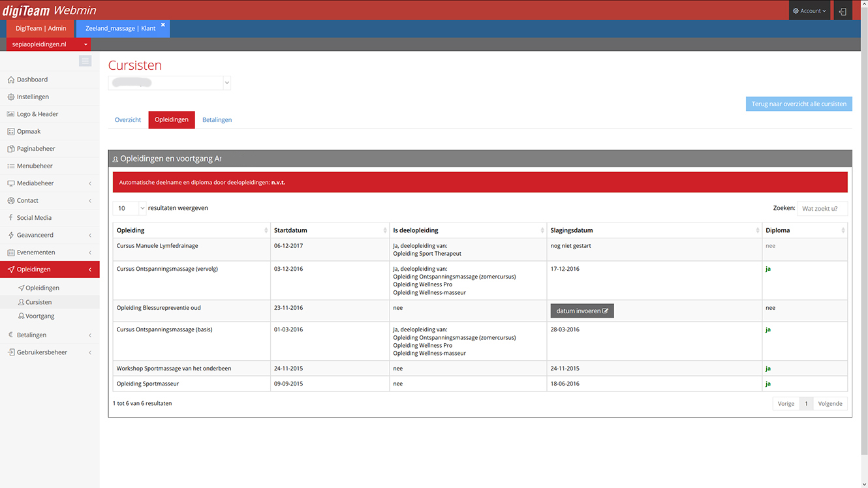Switch to the Overzicht tab
868x488 pixels.
click(128, 120)
